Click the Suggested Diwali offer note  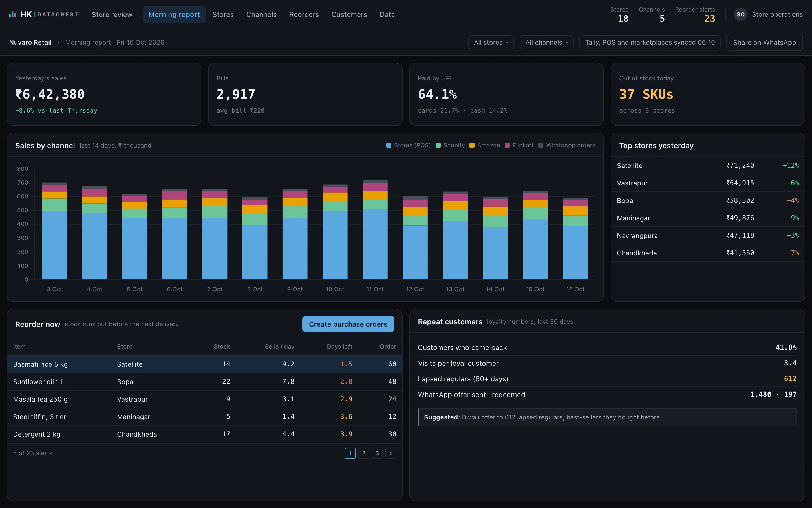tap(607, 417)
